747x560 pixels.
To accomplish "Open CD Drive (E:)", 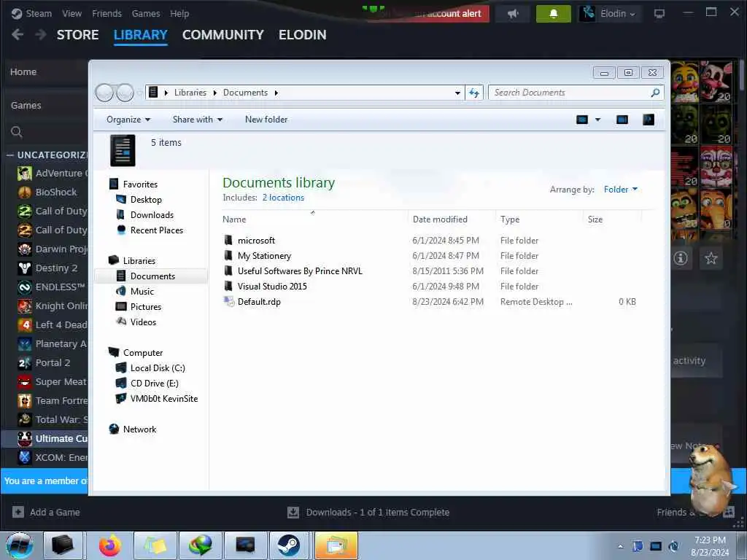I will coord(155,384).
